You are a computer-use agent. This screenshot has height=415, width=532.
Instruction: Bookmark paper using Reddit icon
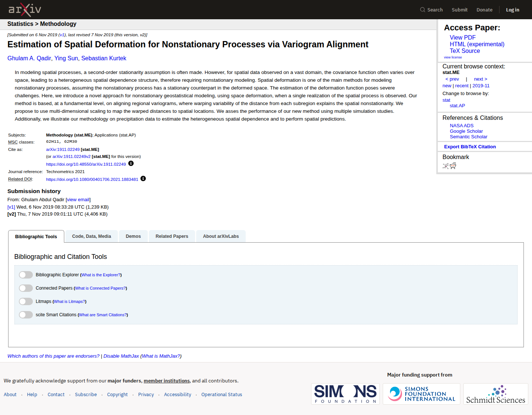453,166
